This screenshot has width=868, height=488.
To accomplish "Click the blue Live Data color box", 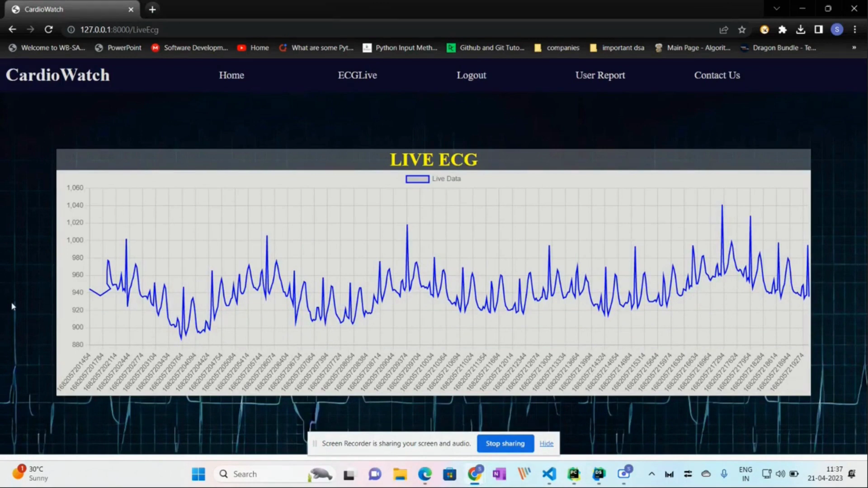I will coord(417,179).
